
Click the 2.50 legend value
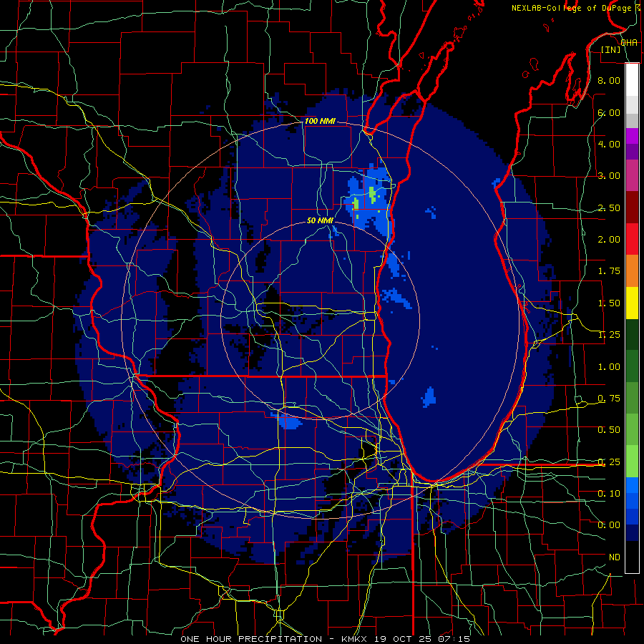coord(609,208)
